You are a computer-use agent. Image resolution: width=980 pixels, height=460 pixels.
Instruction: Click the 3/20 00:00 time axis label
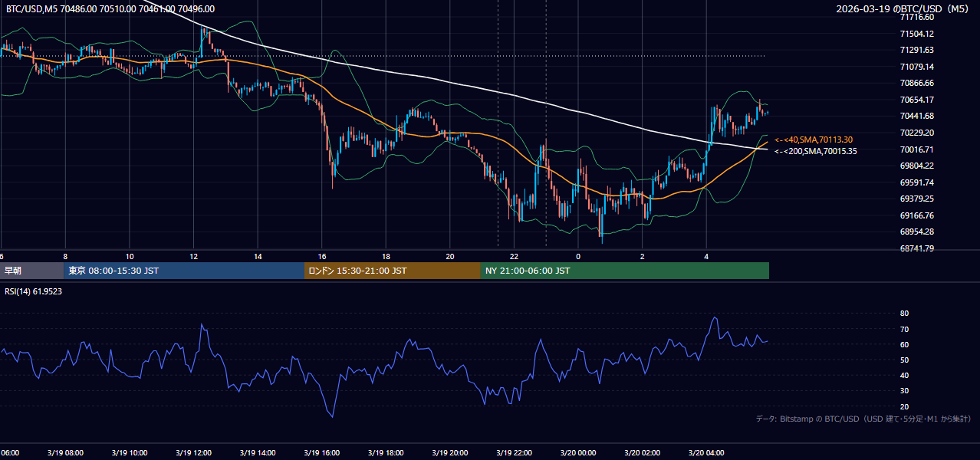click(577, 453)
